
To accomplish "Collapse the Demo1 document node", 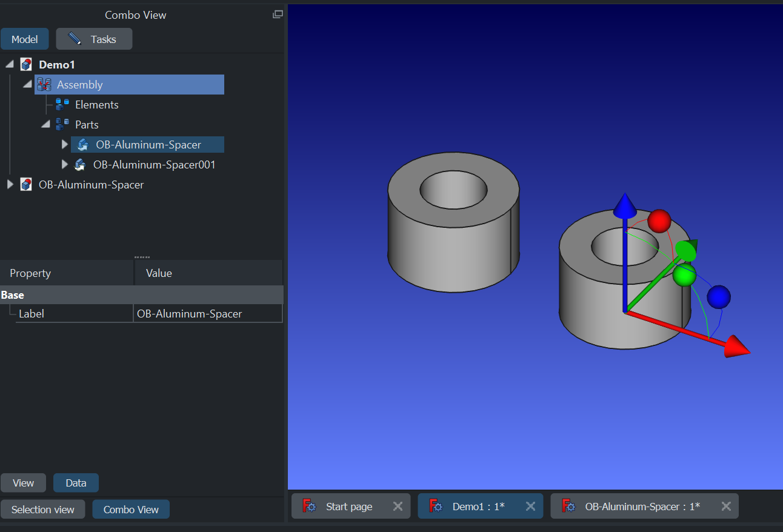I will pos(9,64).
